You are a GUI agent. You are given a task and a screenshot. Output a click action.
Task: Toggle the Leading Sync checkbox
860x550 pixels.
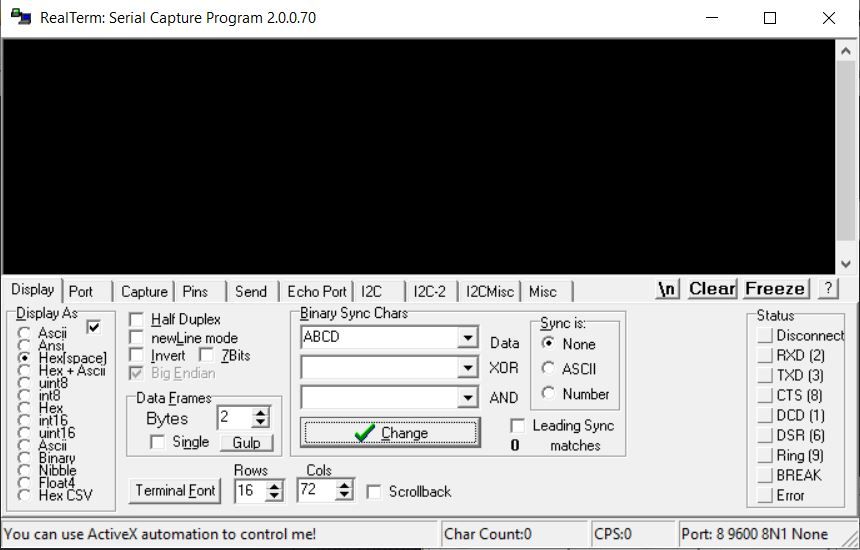(x=517, y=426)
